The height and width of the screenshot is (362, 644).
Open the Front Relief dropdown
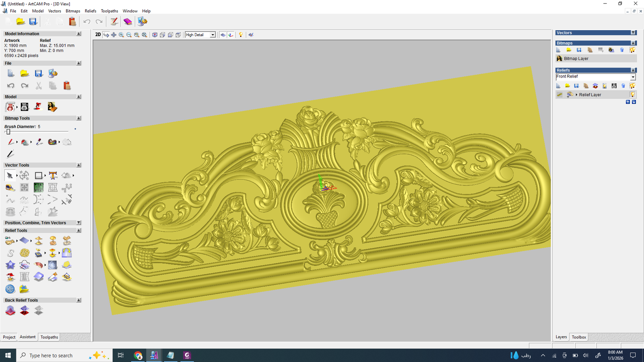pyautogui.click(x=633, y=77)
